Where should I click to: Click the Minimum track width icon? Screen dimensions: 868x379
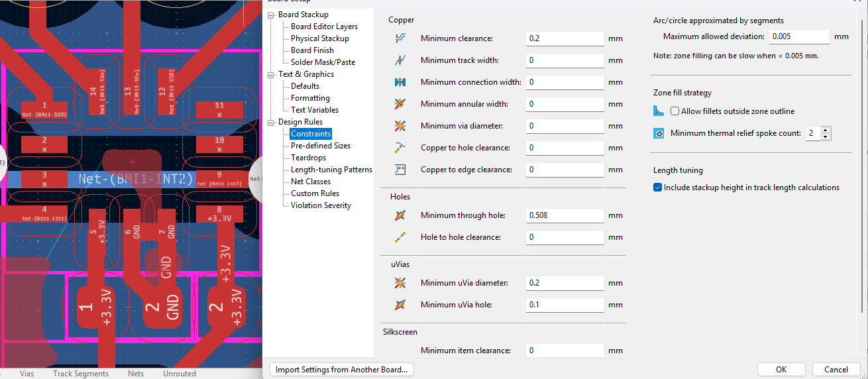[400, 60]
